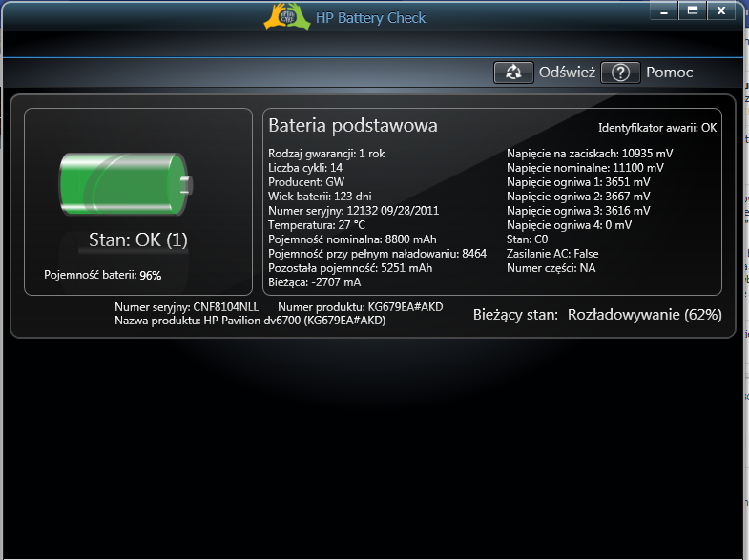This screenshot has height=560, width=749.
Task: Maximize the HP Battery Check window
Action: (x=692, y=11)
